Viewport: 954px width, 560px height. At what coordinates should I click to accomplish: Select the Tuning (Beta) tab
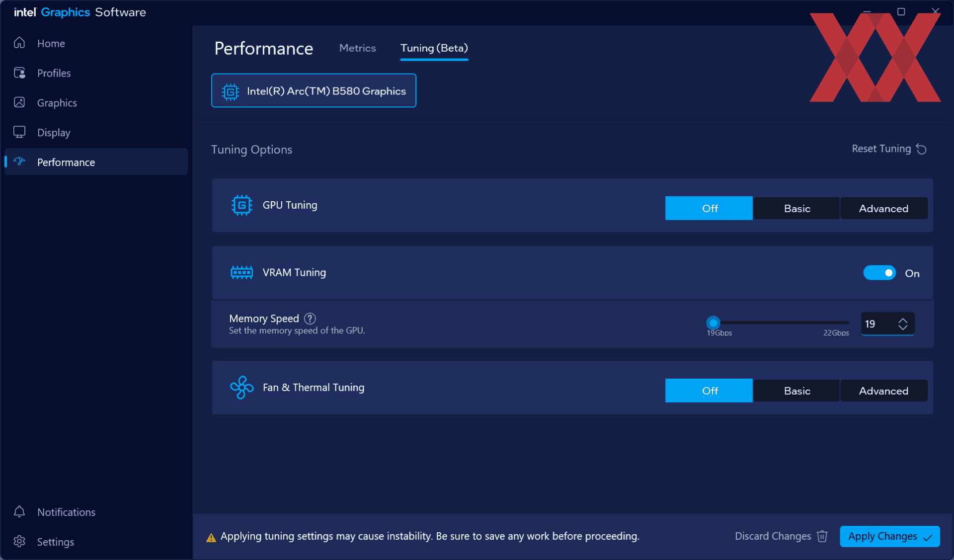(434, 48)
